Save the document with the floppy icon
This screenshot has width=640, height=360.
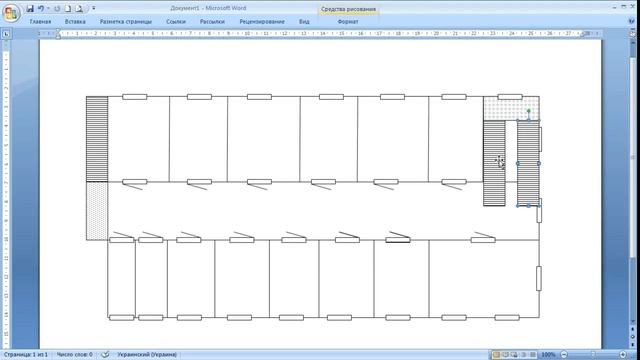click(x=30, y=8)
